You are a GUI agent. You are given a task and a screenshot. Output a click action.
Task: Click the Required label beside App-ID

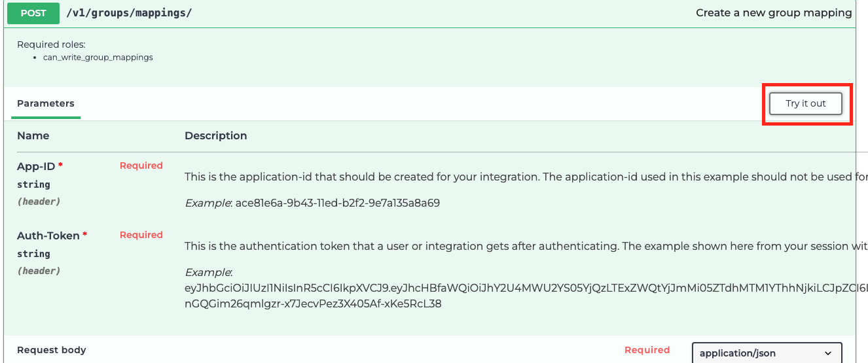click(141, 166)
